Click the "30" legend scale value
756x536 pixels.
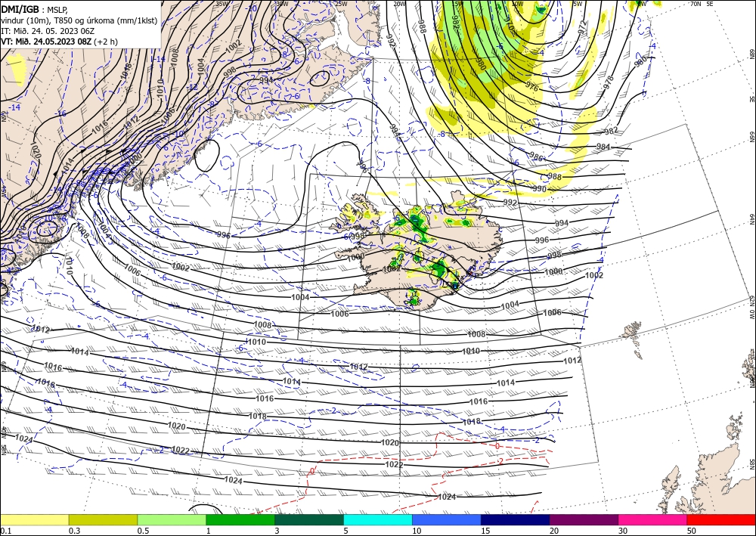coord(623,531)
